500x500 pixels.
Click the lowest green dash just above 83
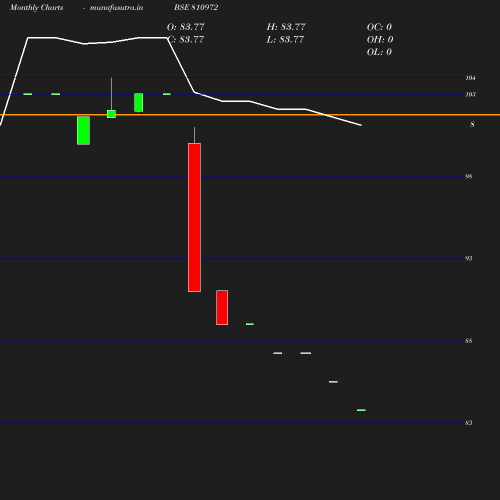[361, 410]
